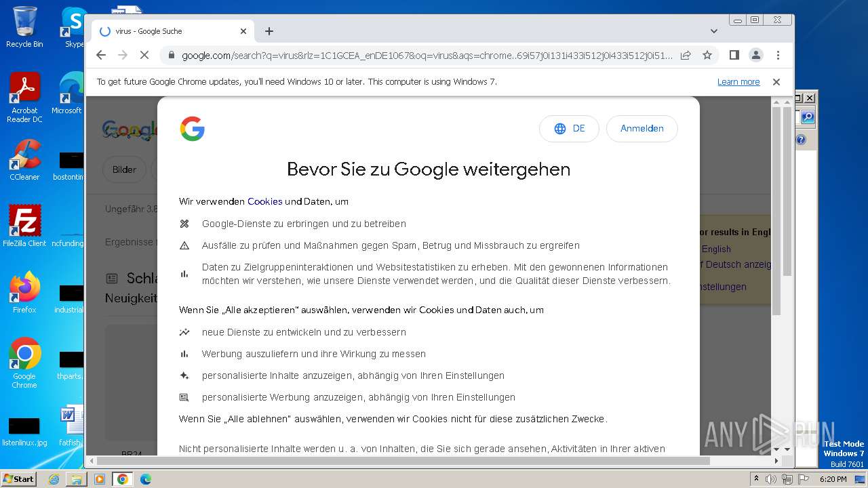Viewport: 868px width, 488px height.
Task: Open the CCleaner desktop icon
Action: (24, 160)
